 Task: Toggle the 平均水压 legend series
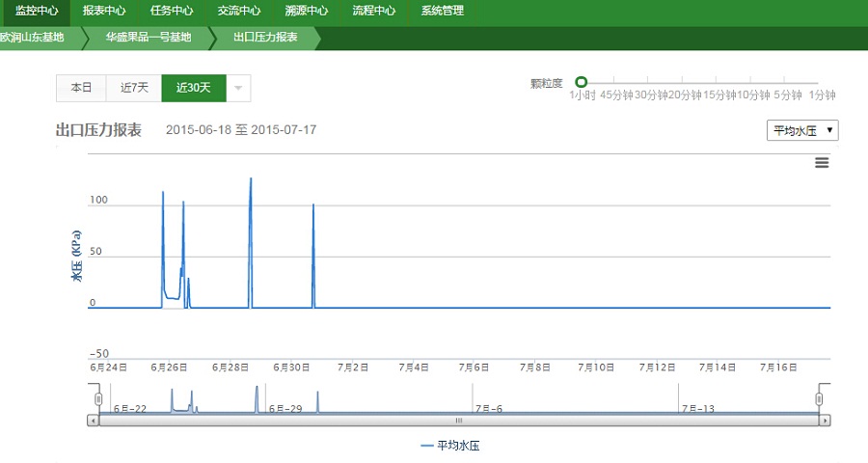[450, 446]
